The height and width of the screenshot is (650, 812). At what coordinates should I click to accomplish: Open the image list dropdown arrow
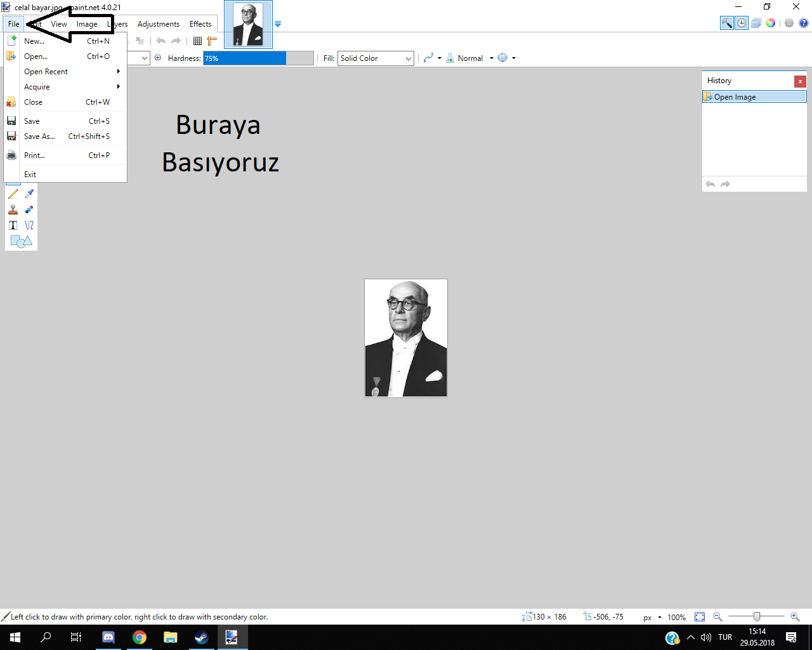[x=278, y=24]
